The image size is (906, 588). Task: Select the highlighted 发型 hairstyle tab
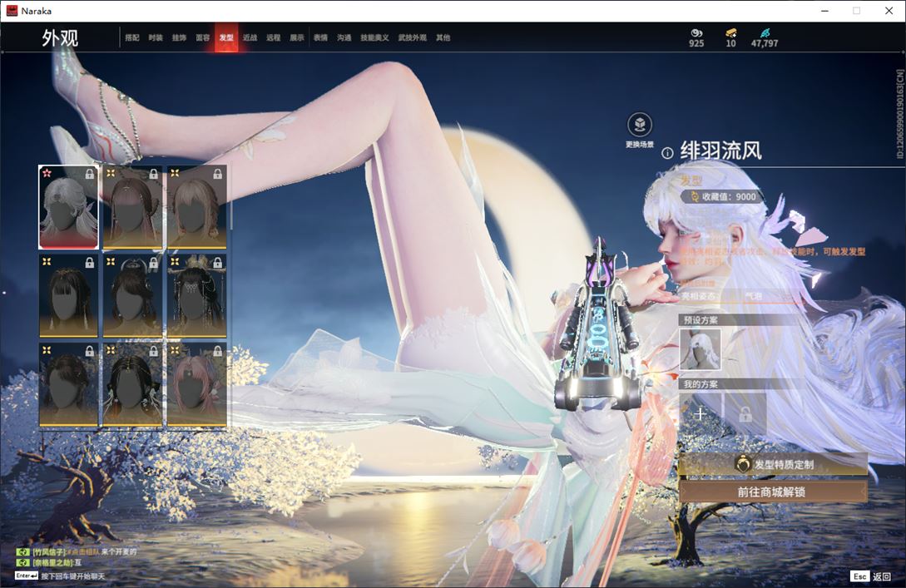pos(226,37)
